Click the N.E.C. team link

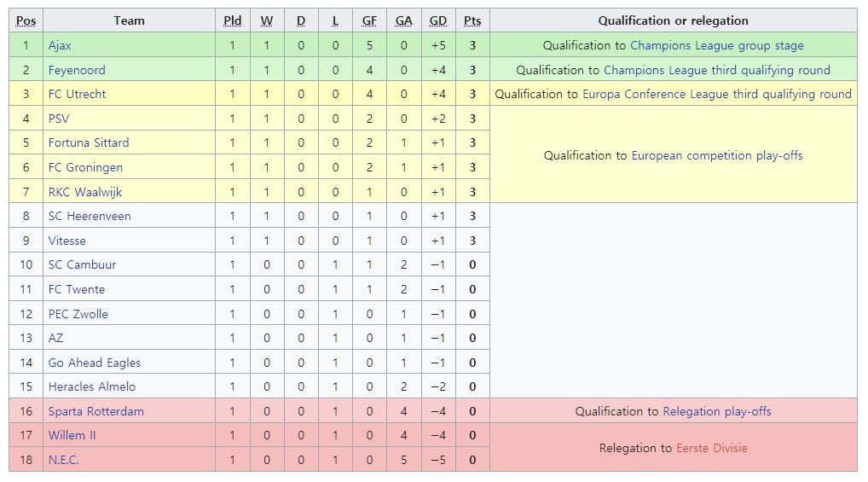(x=64, y=460)
